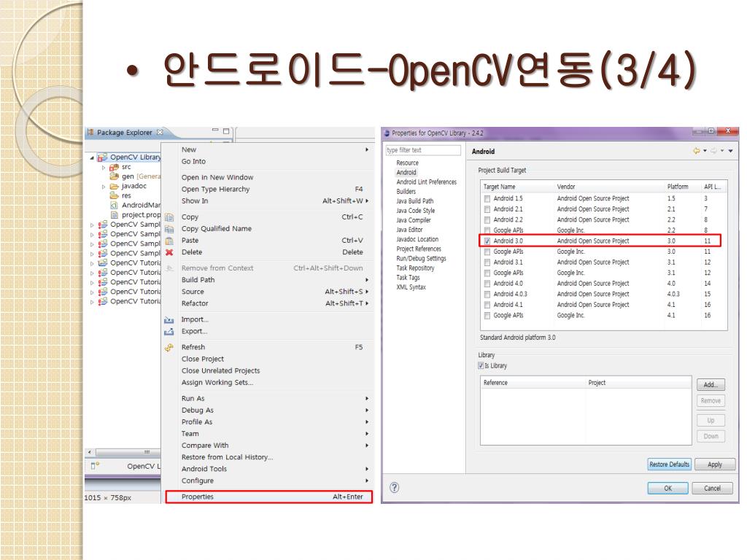Click the AndroidManifest file icon

[x=114, y=205]
